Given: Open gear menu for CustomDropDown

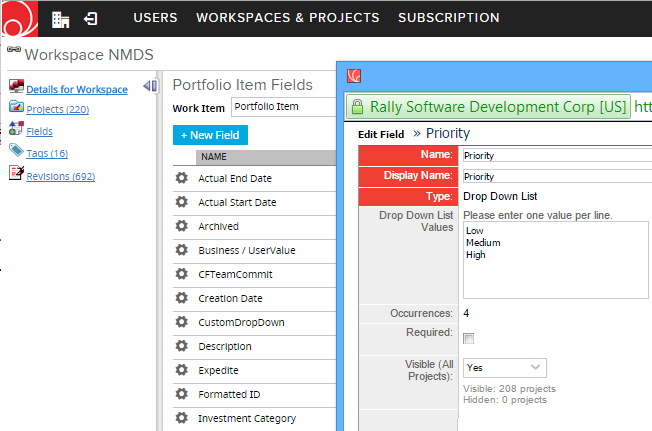Looking at the screenshot, I should click(181, 322).
